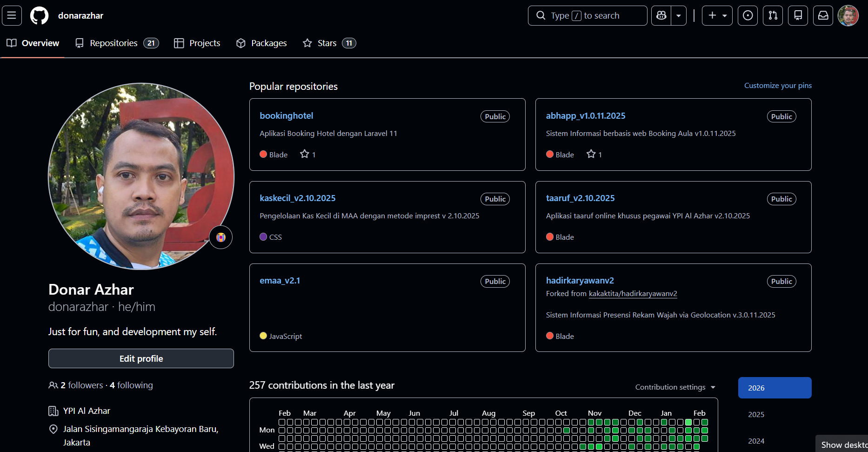Screen dimensions: 868x452
Task: Open the Issues icon in header
Action: pyautogui.click(x=748, y=15)
